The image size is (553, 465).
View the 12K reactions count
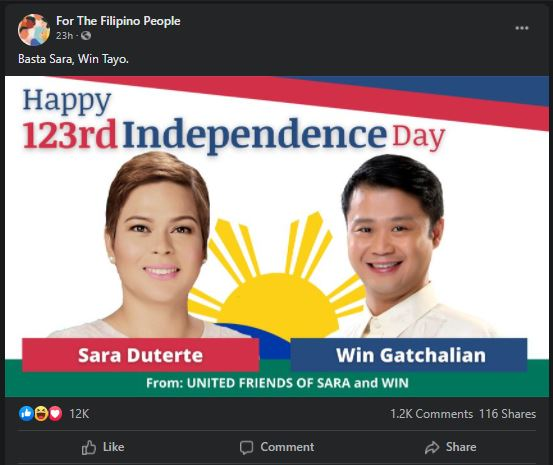click(x=79, y=414)
